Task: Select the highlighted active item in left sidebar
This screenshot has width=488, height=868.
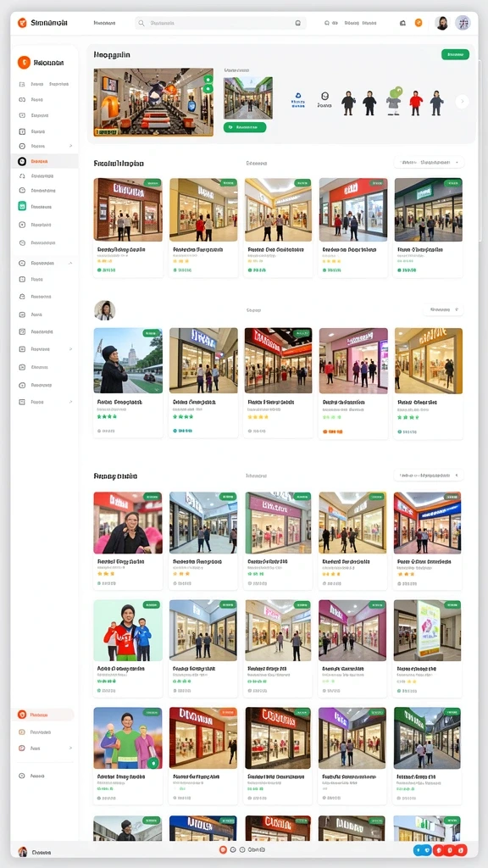Action: point(44,162)
